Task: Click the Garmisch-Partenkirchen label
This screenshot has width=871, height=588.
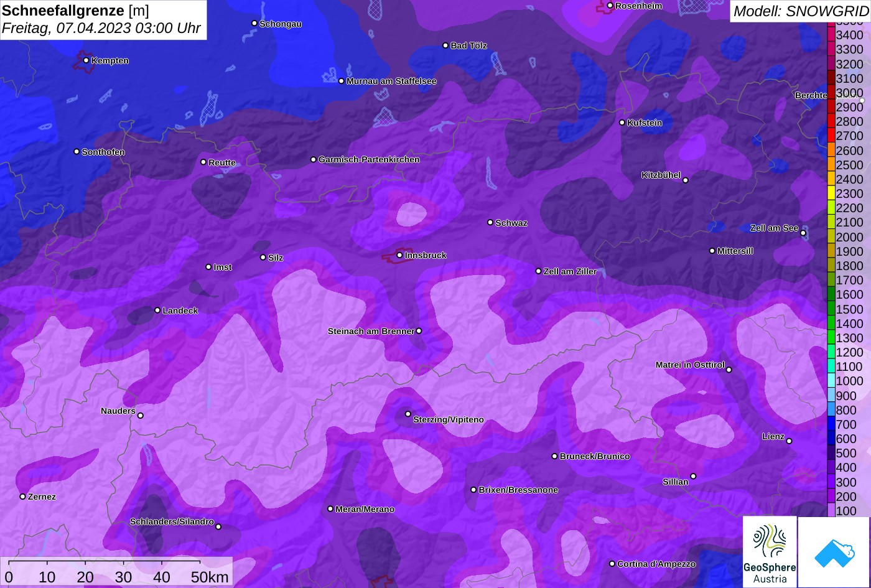Action: (x=369, y=159)
